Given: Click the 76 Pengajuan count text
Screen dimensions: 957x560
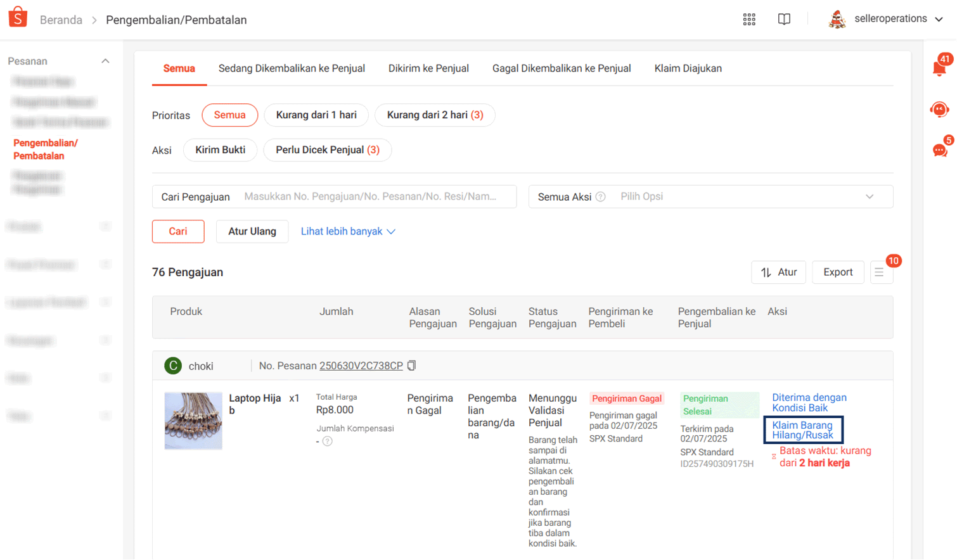Looking at the screenshot, I should tap(188, 272).
